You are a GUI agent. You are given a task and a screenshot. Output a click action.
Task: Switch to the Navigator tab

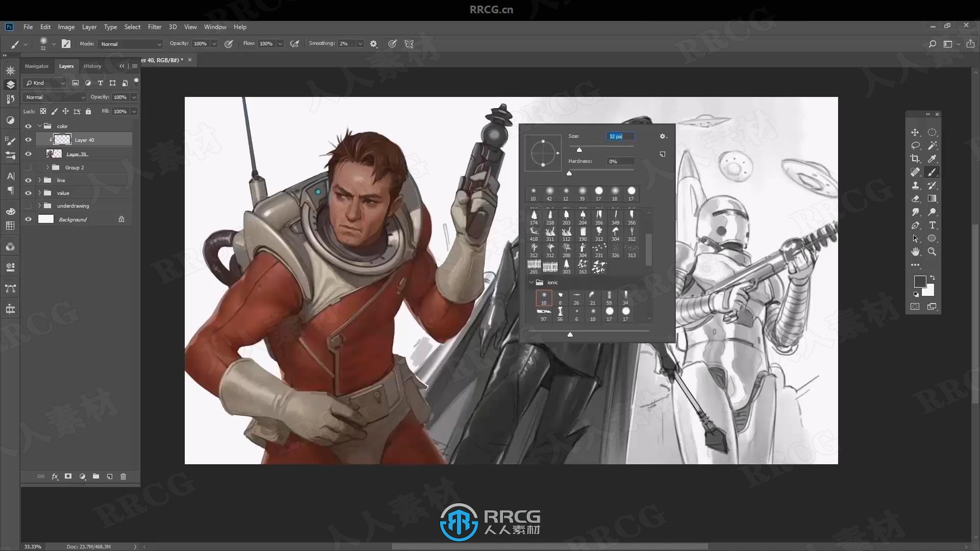(37, 66)
